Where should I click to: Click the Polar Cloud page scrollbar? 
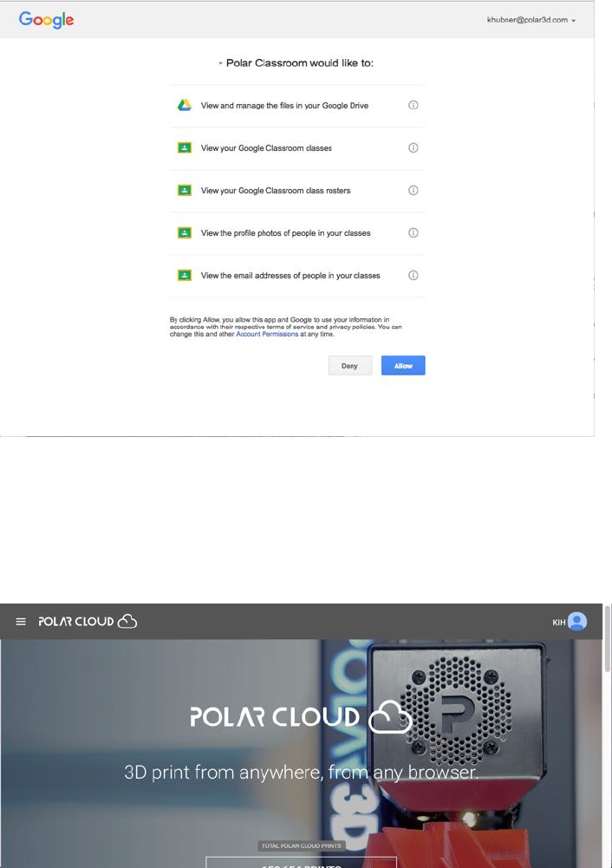coord(607,735)
